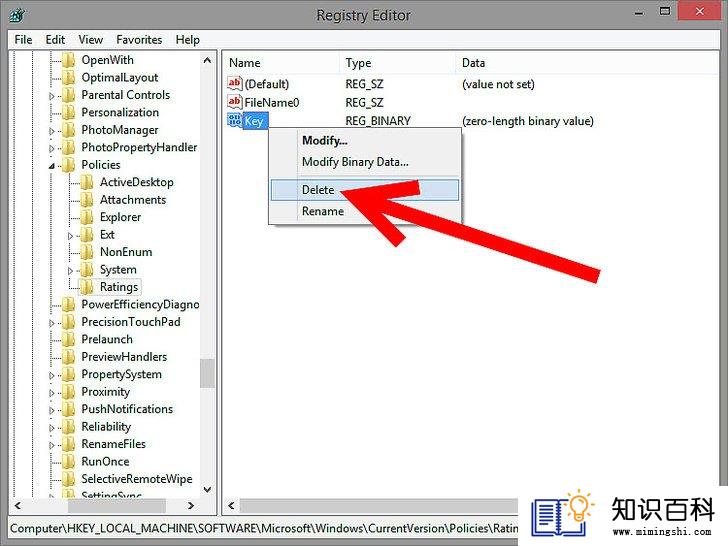Click tree pane scroll left arrow
The width and height of the screenshot is (728, 546).
pyautogui.click(x=18, y=506)
